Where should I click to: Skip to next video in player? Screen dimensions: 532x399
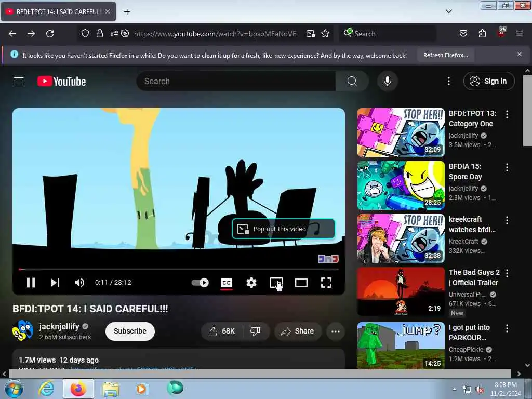pyautogui.click(x=55, y=283)
